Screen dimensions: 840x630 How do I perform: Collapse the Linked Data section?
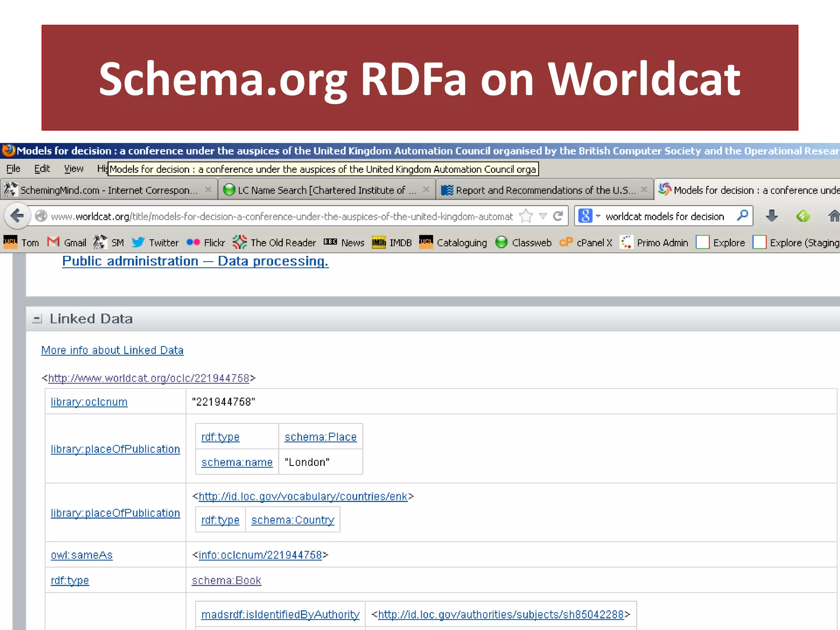(x=37, y=319)
